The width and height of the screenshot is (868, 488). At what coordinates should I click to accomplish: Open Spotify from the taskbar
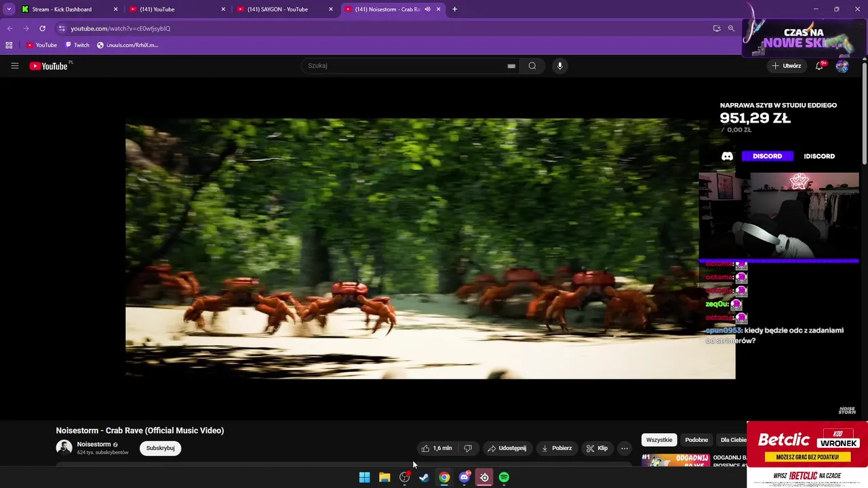[x=504, y=477]
